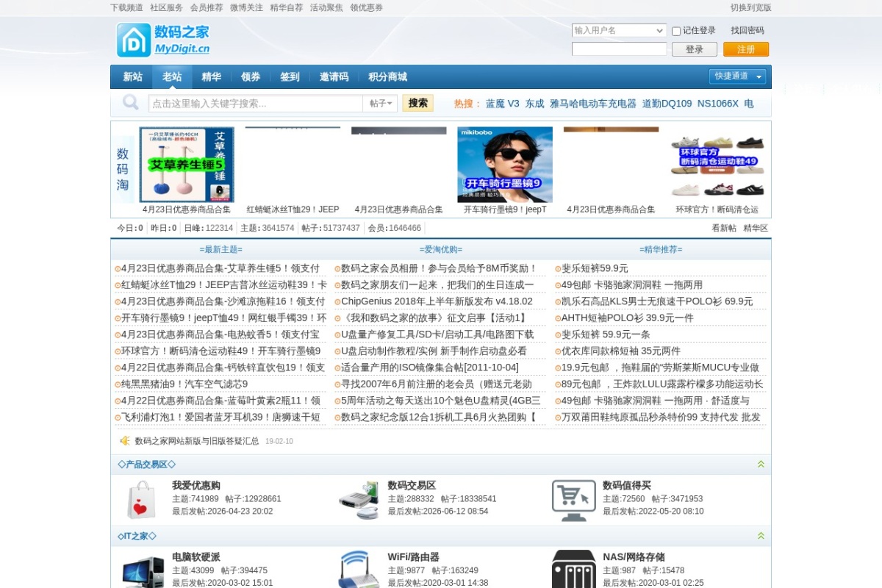Open the 我爱优惠购 shopping bag icon

pyautogui.click(x=141, y=500)
